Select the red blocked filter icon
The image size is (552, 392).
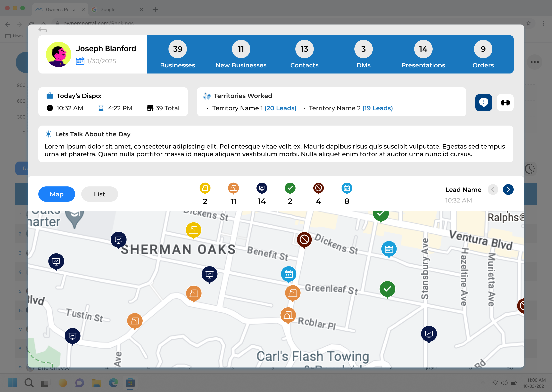(x=318, y=188)
